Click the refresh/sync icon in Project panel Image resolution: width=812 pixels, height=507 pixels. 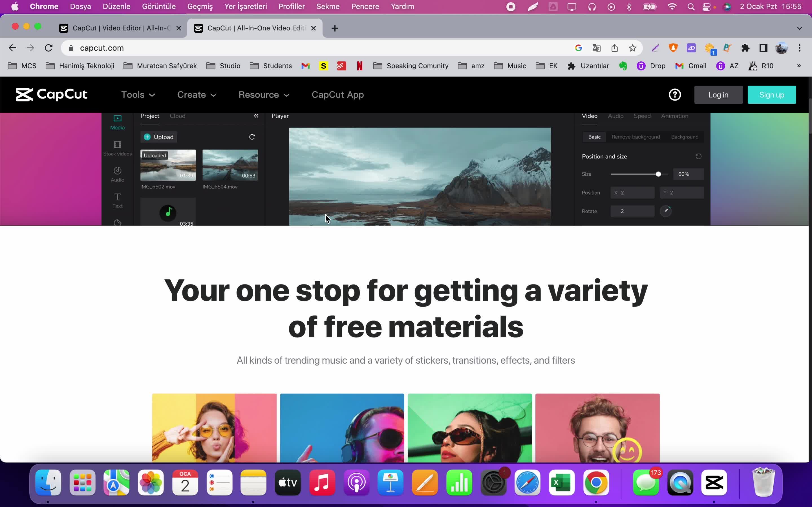(252, 137)
